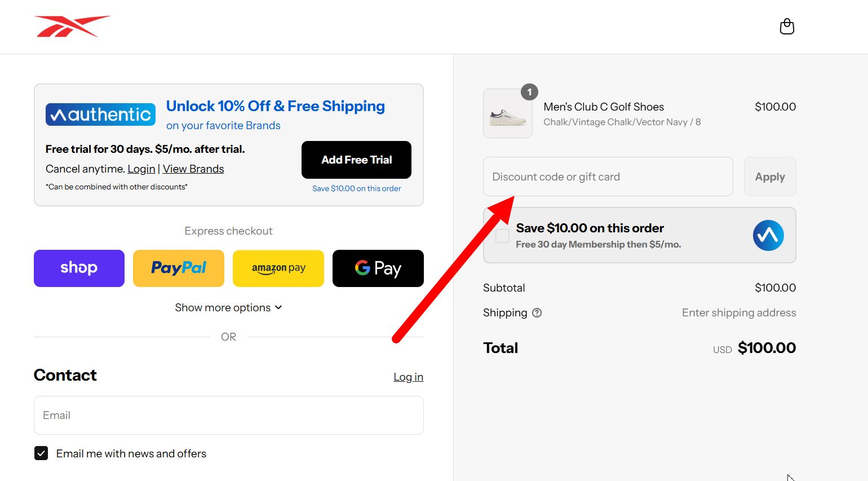Choose PayPal express checkout
Viewport: 868px width, 481px height.
pyautogui.click(x=179, y=268)
